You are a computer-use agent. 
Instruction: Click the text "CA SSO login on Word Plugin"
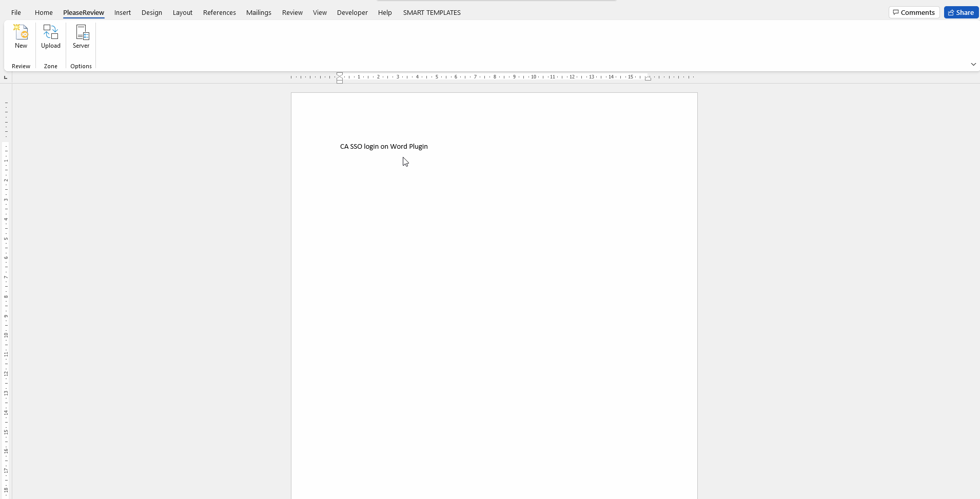tap(384, 146)
